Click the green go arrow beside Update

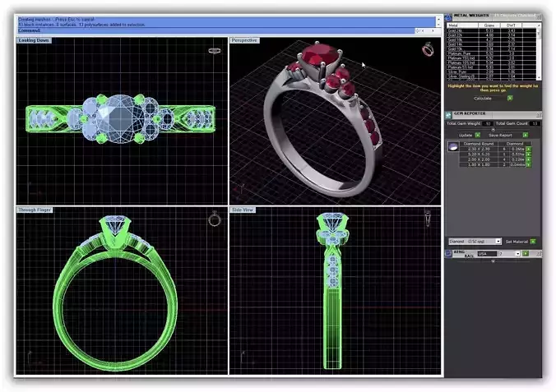coord(478,135)
